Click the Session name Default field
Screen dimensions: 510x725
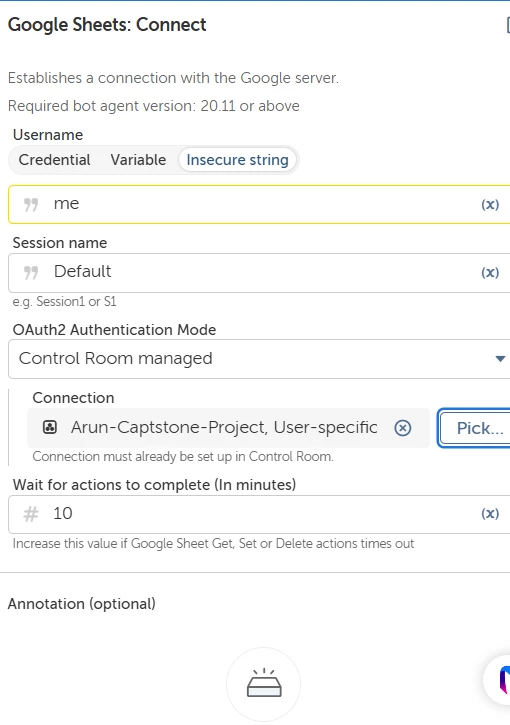[x=259, y=272]
